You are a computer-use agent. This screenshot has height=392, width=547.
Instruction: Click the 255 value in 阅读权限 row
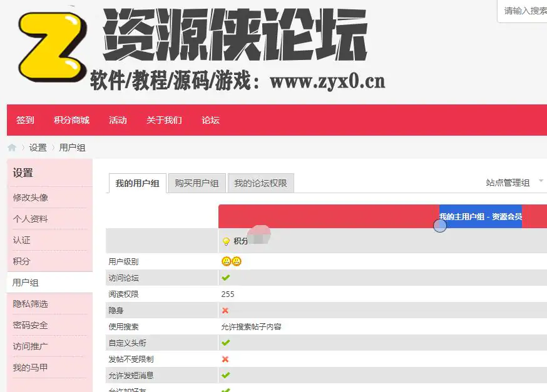coord(228,294)
